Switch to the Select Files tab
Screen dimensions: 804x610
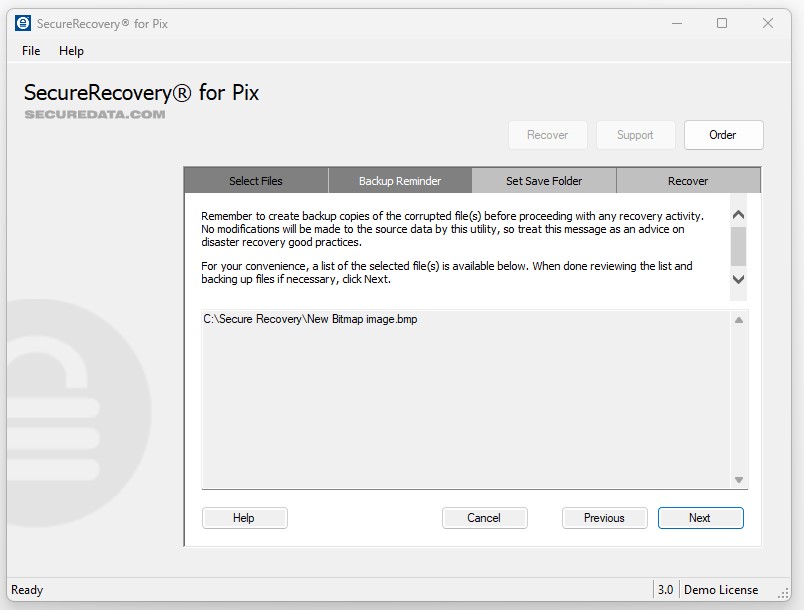(256, 180)
